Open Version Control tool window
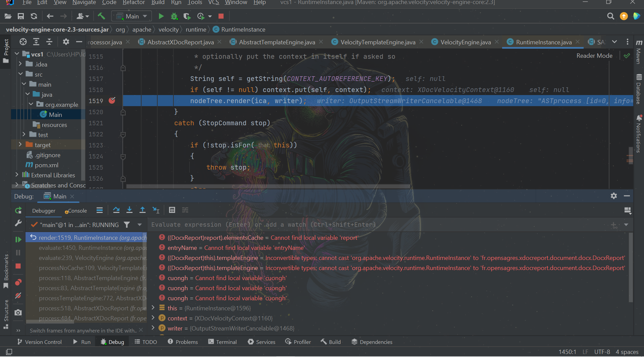This screenshot has width=644, height=357. tap(40, 342)
